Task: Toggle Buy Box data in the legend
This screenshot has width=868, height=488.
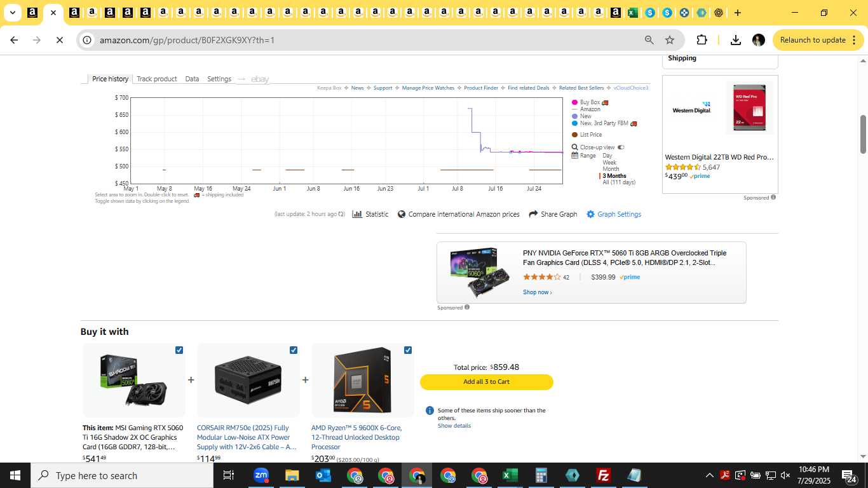Action: [x=590, y=102]
